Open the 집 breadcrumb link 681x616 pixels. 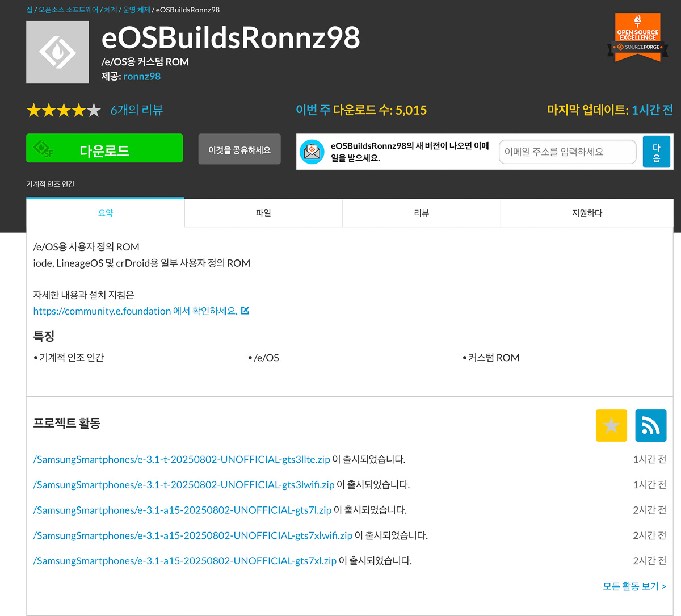30,10
